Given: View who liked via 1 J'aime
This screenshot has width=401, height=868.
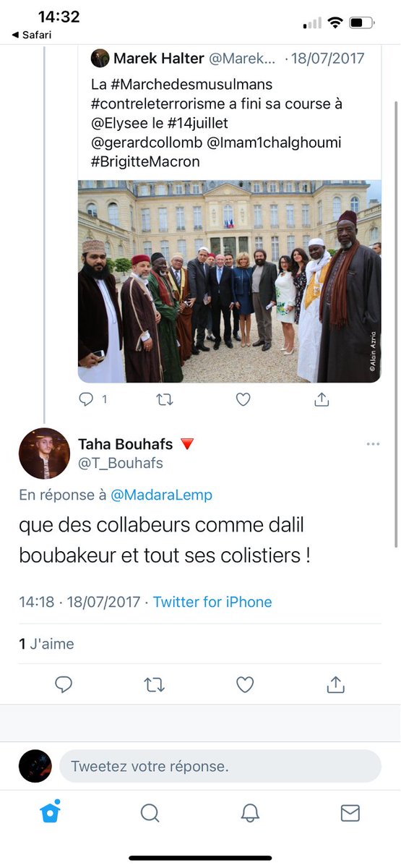Looking at the screenshot, I should pyautogui.click(x=46, y=644).
